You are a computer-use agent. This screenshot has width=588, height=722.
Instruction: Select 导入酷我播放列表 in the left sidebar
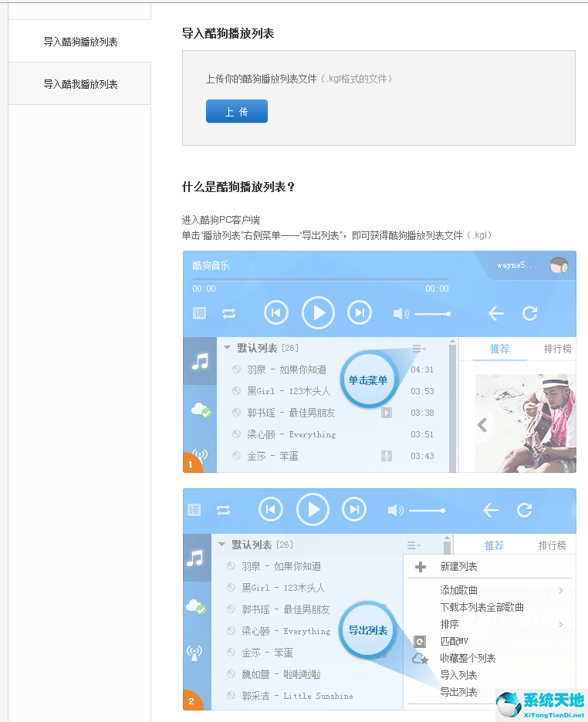point(80,84)
